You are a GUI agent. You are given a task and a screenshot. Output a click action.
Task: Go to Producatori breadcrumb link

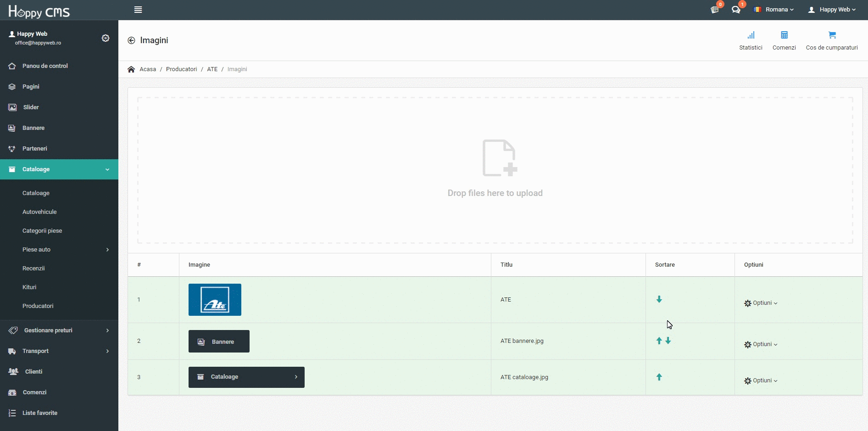(181, 69)
